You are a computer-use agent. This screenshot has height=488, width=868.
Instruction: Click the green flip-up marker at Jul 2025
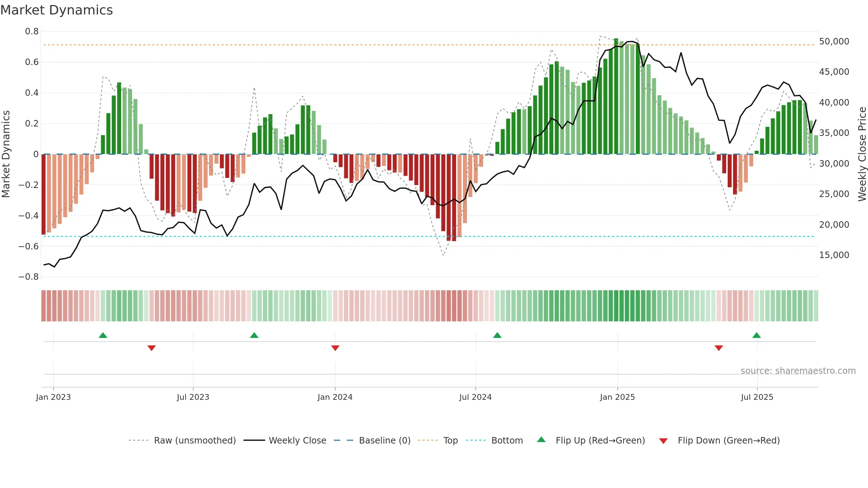point(757,335)
